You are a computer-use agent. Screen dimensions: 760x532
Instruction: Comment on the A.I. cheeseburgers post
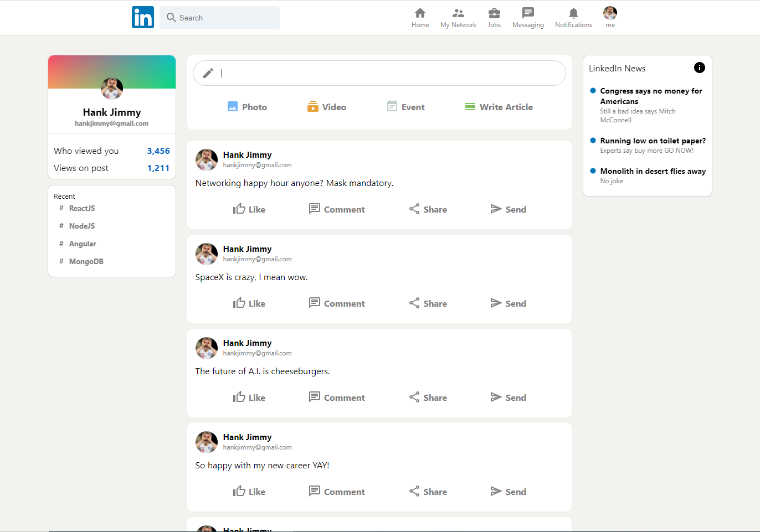(337, 397)
